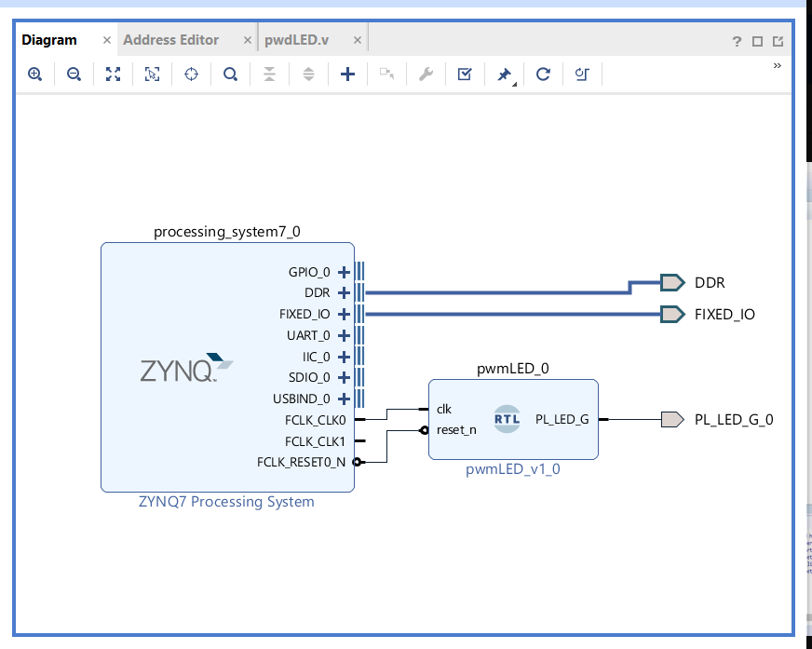Open the Address Editor tab
Viewport: 812px width, 649px height.
point(171,40)
